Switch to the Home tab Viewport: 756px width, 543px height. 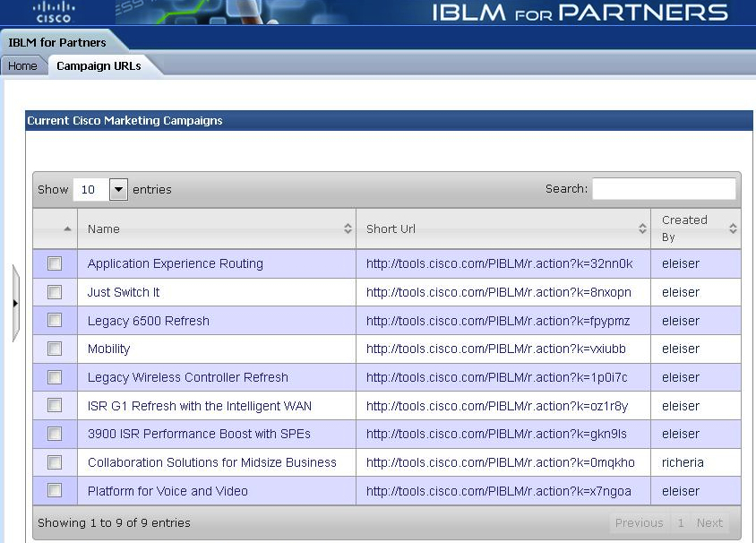[23, 65]
